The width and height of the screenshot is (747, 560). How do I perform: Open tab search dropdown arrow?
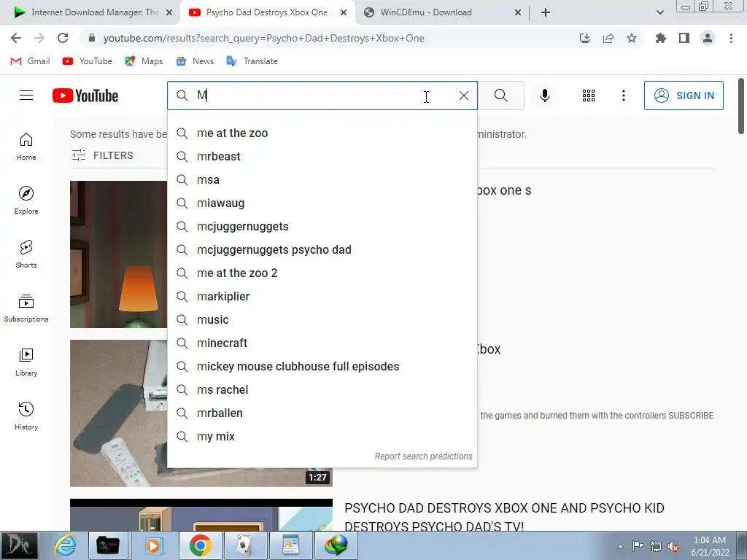[x=659, y=12]
